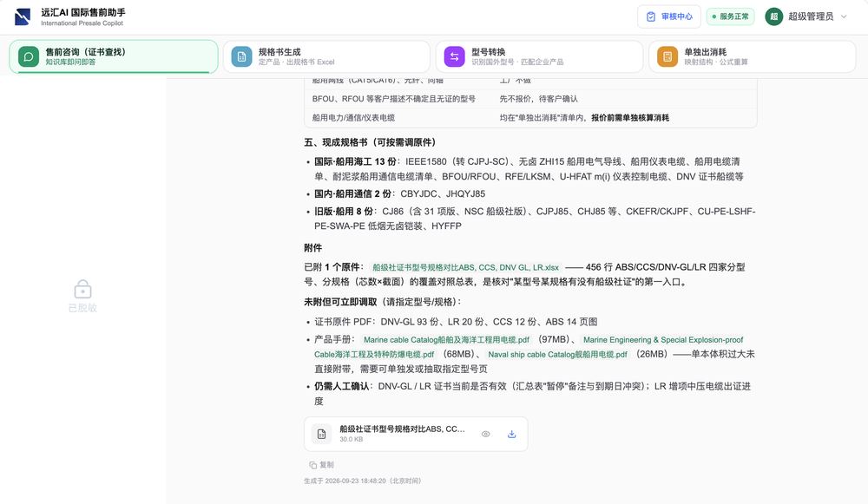Open the 审核中心 button
Viewport: 868px width, 504px height.
click(669, 16)
